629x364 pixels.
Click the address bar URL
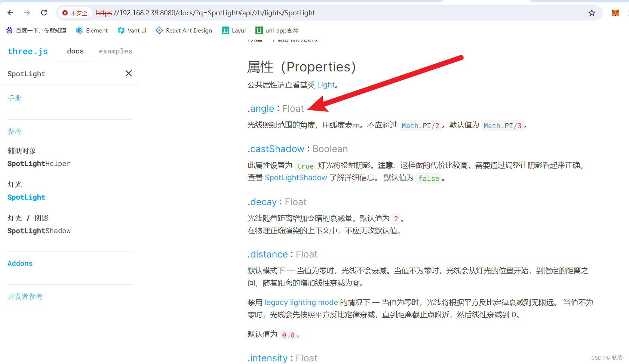click(x=205, y=13)
